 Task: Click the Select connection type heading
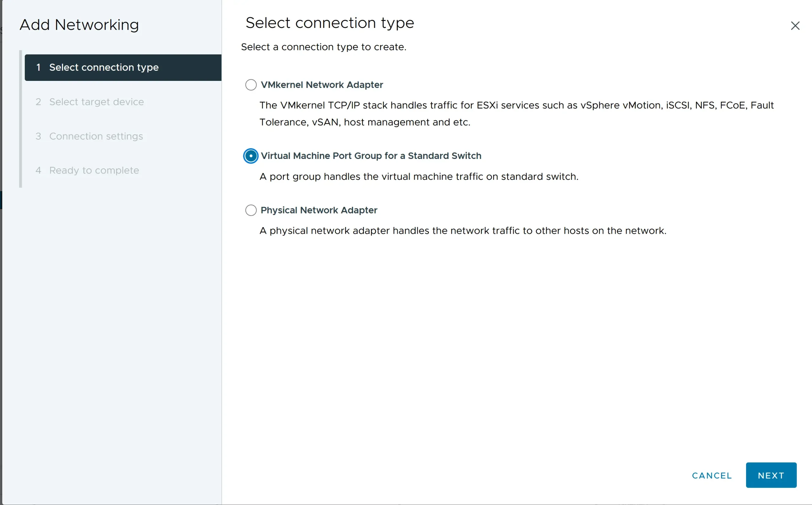tap(330, 23)
